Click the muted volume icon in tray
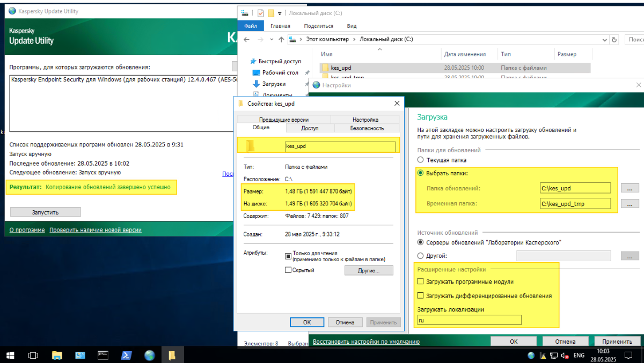Screen dimensions: 644x363 click(x=565, y=355)
